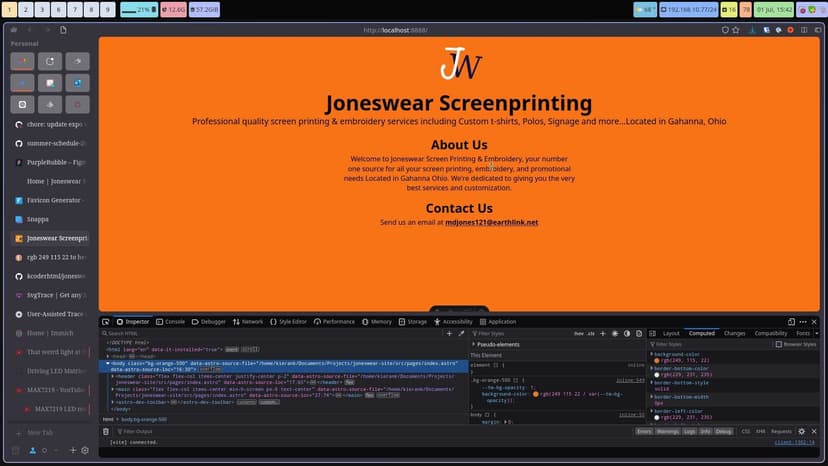Image resolution: width=828 pixels, height=466 pixels.
Task: Toggle the :hov pseudo-class panel
Action: pyautogui.click(x=578, y=333)
